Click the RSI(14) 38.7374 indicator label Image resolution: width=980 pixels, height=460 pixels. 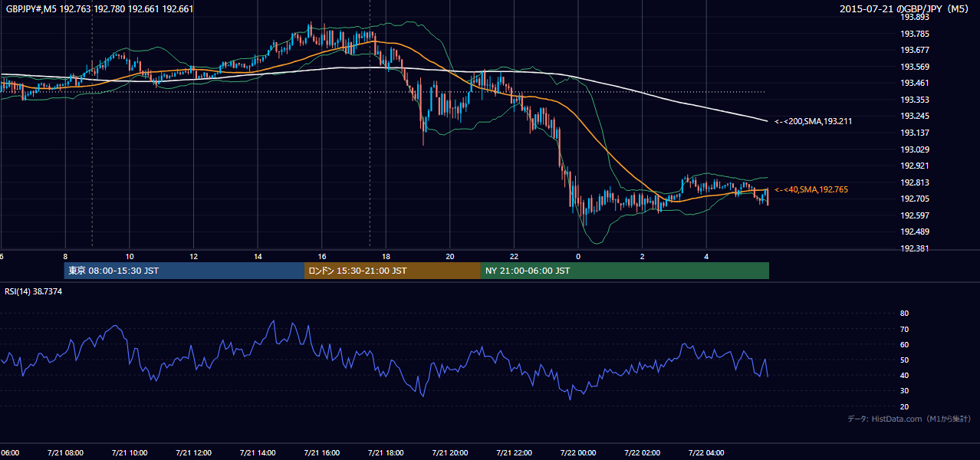pyautogui.click(x=34, y=291)
